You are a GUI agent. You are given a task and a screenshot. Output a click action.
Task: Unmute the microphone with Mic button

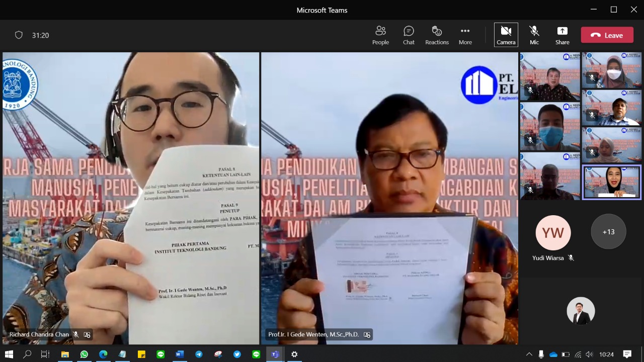(534, 35)
